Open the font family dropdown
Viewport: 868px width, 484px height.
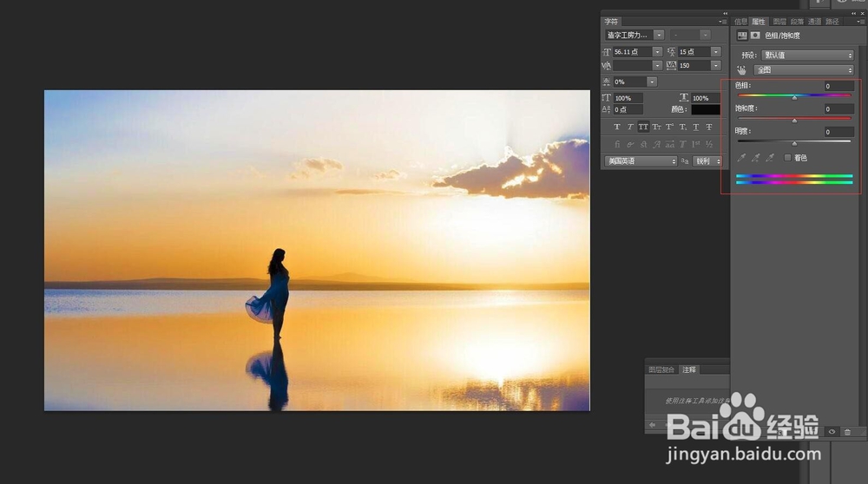(659, 36)
